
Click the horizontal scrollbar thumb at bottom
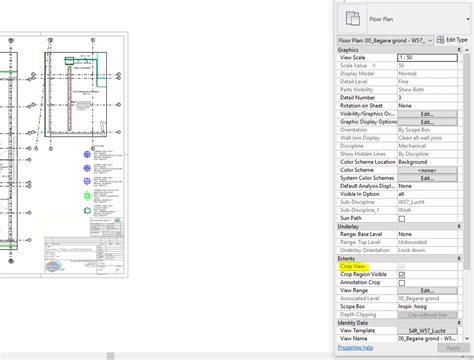pos(111,356)
